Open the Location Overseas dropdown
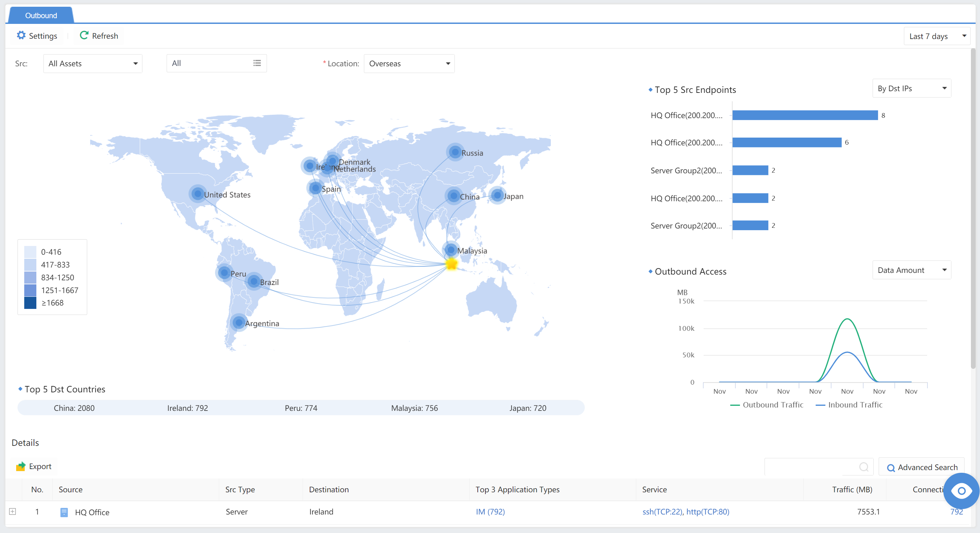Image resolution: width=980 pixels, height=533 pixels. coord(409,64)
